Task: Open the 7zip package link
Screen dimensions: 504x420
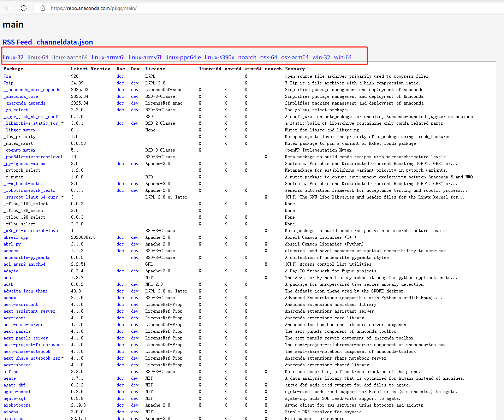Action: (x=8, y=83)
